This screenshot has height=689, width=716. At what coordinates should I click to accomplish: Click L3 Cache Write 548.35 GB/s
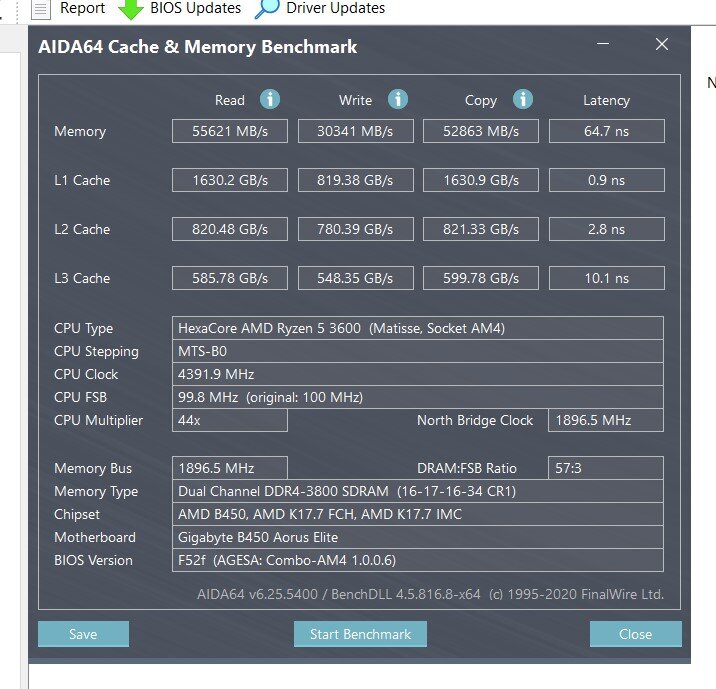pos(356,278)
